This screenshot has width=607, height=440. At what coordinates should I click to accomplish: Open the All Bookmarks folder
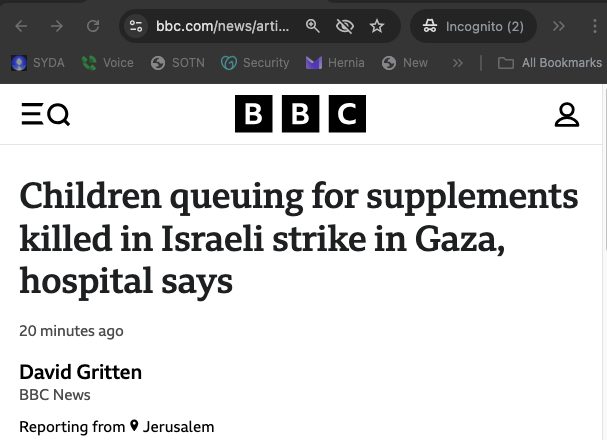point(550,63)
